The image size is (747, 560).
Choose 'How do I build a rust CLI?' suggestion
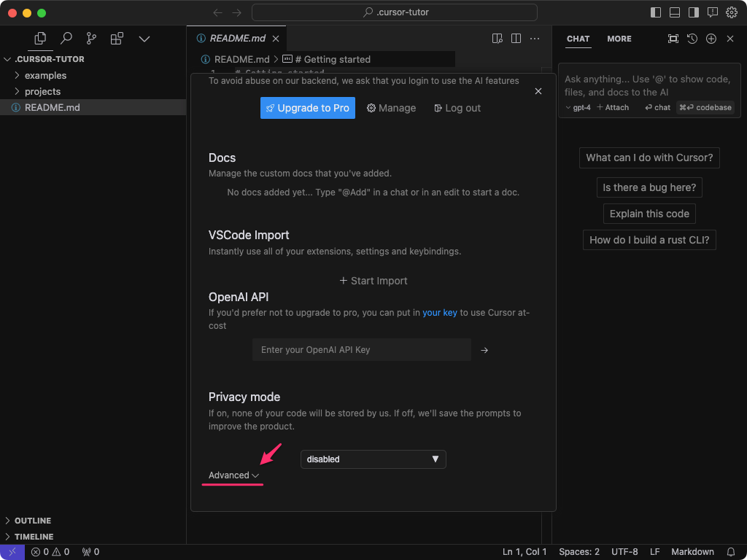[649, 240]
